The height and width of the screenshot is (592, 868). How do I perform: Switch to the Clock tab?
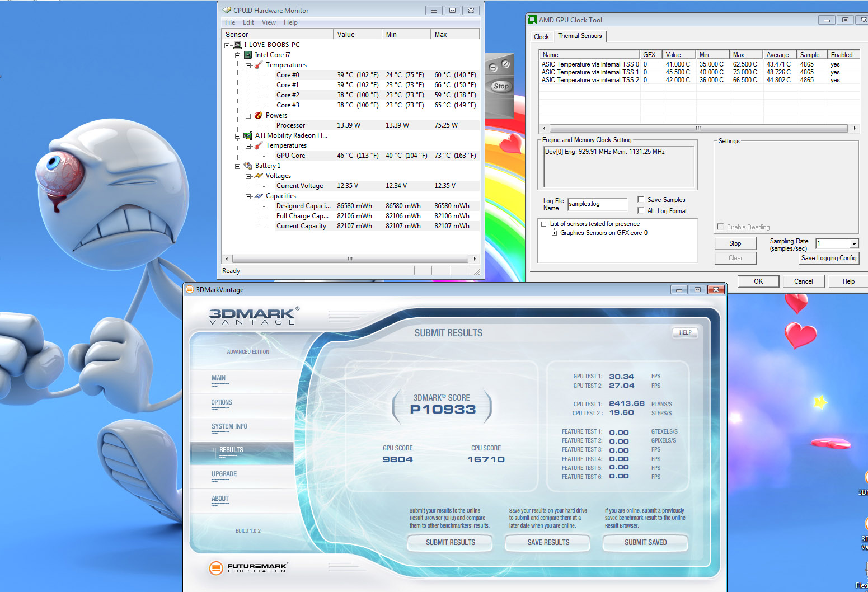pos(542,37)
